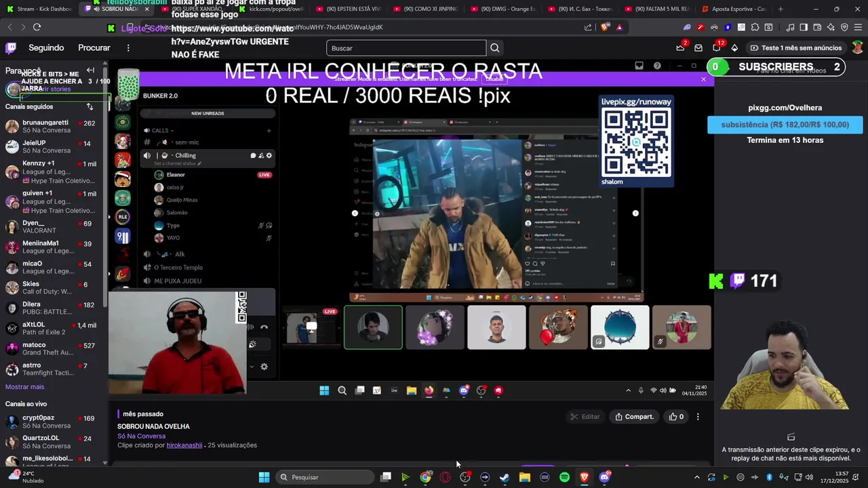Open taskbar volume control
The width and height of the screenshot is (868, 488).
coord(809,477)
